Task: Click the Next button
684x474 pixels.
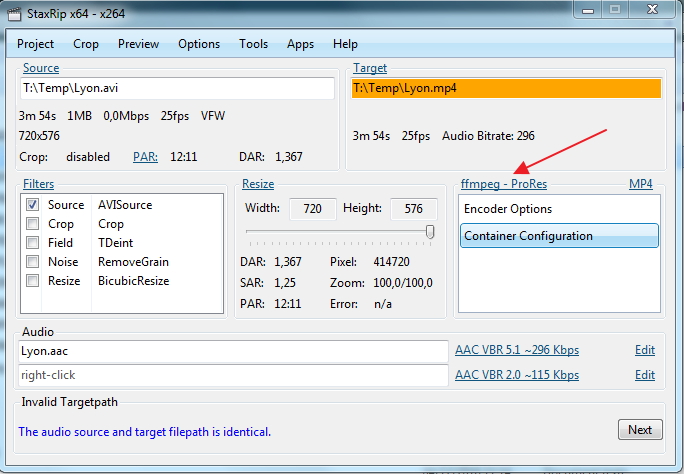Action: (640, 430)
